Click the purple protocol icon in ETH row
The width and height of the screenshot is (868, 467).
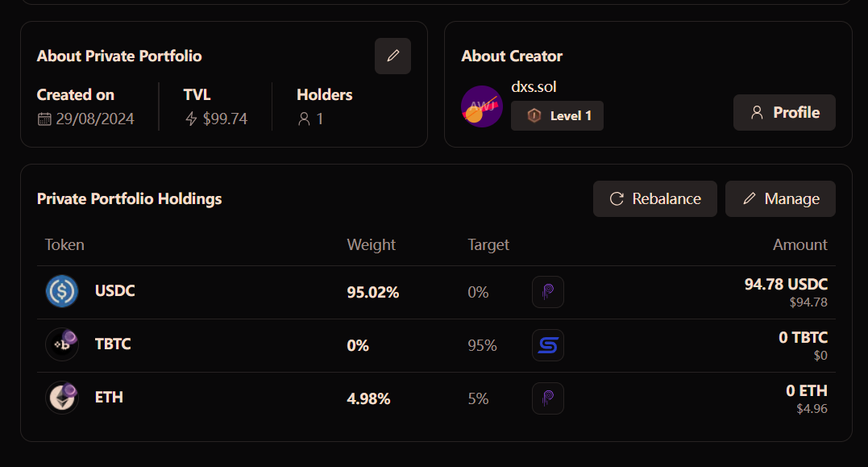[x=548, y=398]
